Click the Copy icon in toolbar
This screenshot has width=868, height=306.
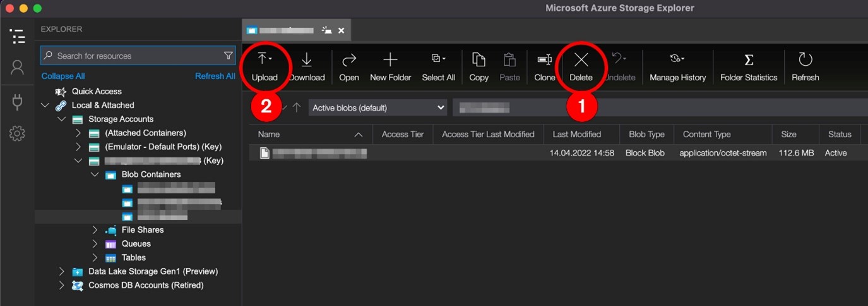pos(479,60)
